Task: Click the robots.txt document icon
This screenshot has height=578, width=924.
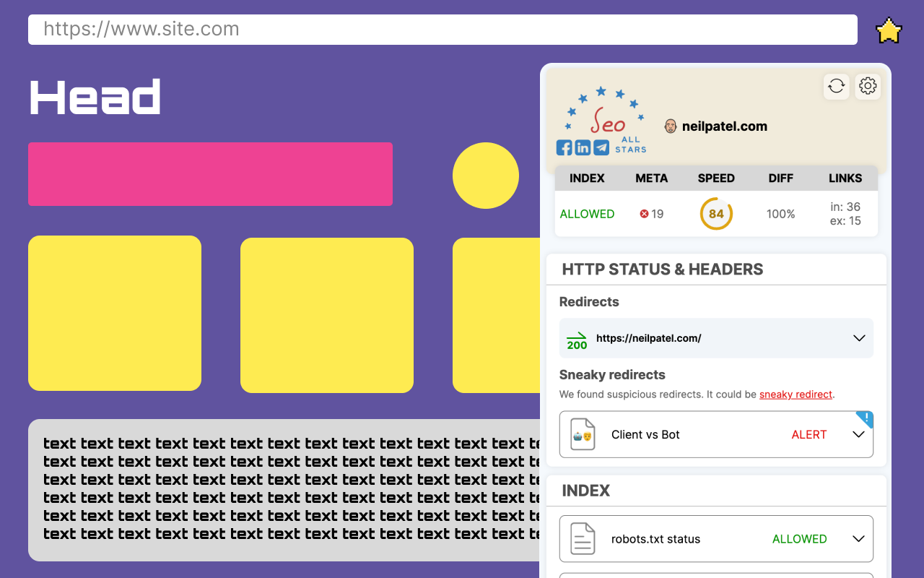Action: pos(583,538)
